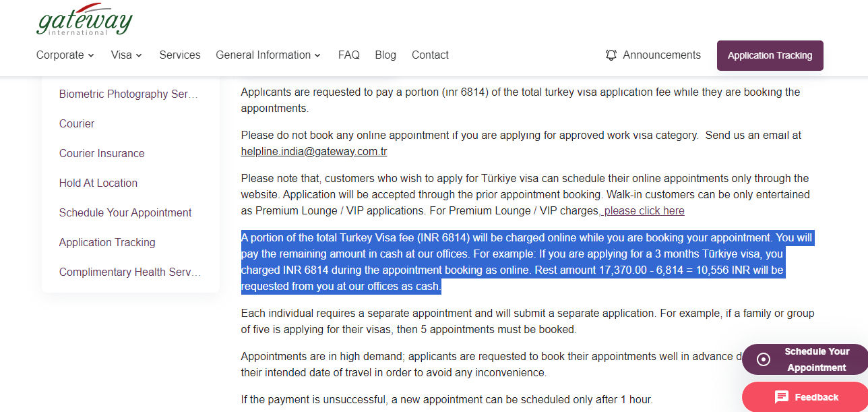Click the Application Tracking button

pyautogui.click(x=770, y=55)
